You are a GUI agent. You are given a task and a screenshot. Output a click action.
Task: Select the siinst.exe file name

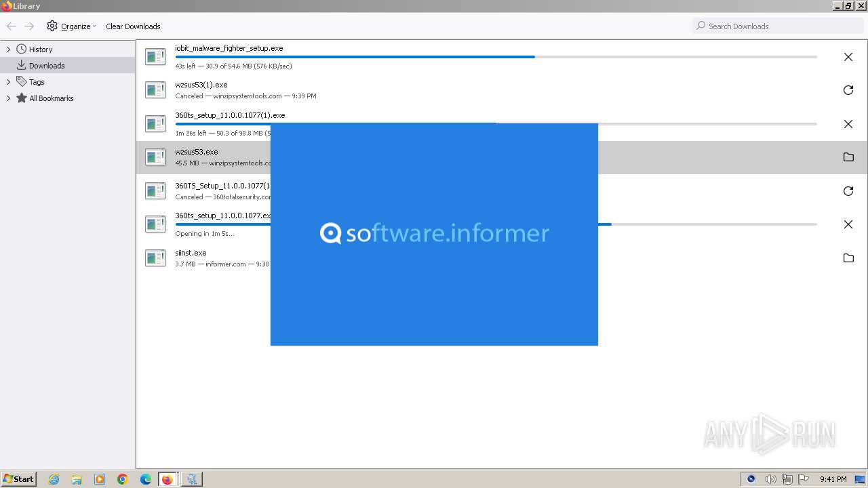pyautogui.click(x=191, y=253)
